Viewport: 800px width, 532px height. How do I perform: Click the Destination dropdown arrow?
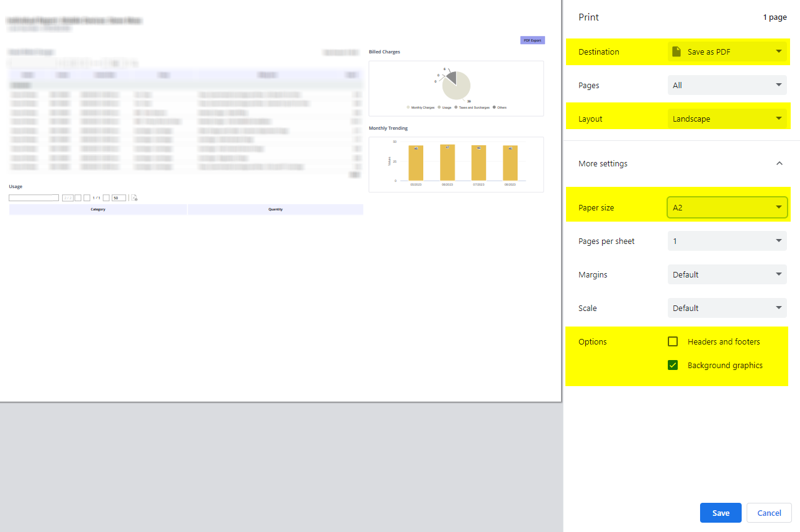(x=778, y=52)
